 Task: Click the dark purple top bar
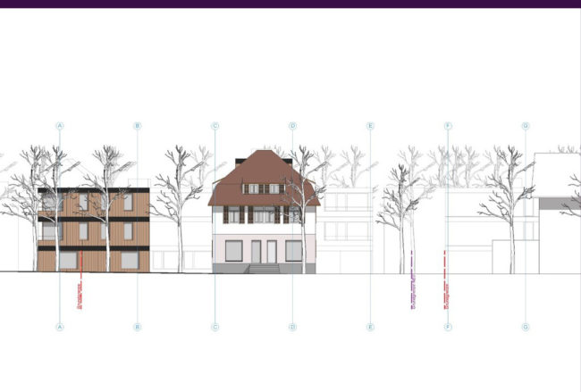tap(290, 4)
